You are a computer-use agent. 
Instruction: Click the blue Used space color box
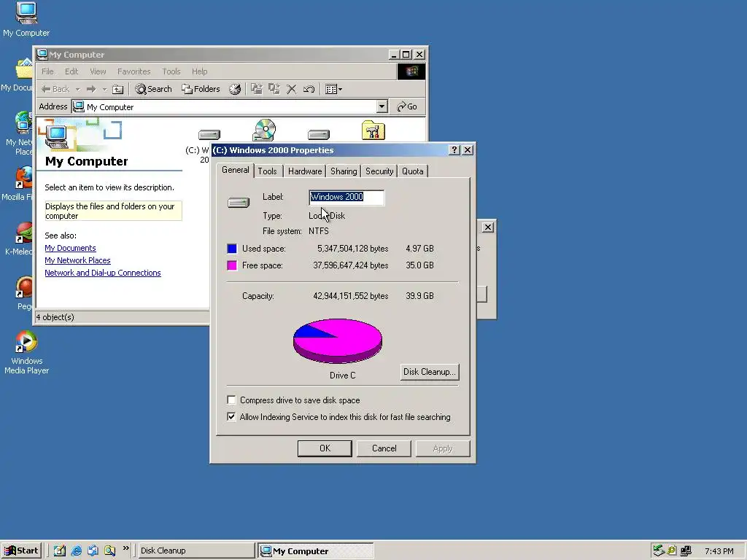[232, 249]
